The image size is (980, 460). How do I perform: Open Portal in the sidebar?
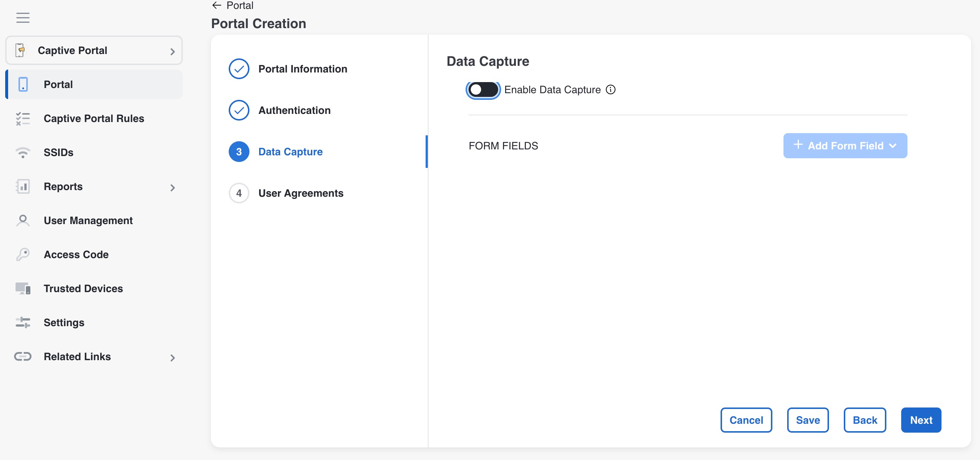(x=94, y=84)
